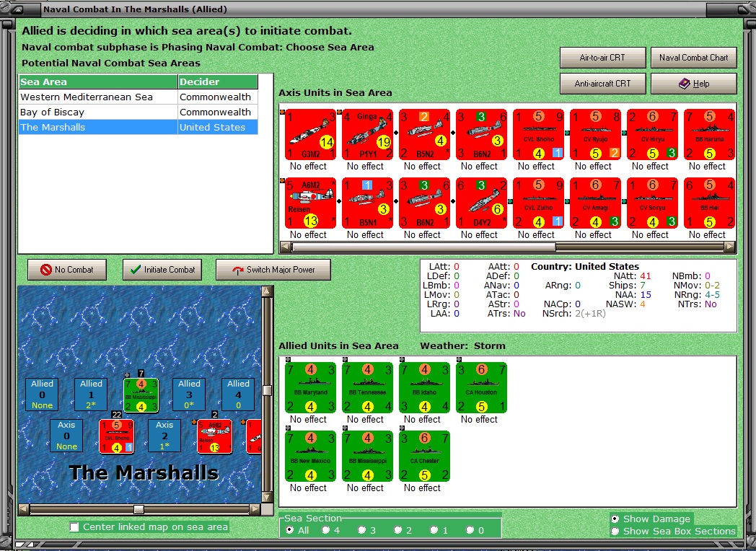
Task: Pick the B5N2 aircraft unit
Action: pos(424,134)
